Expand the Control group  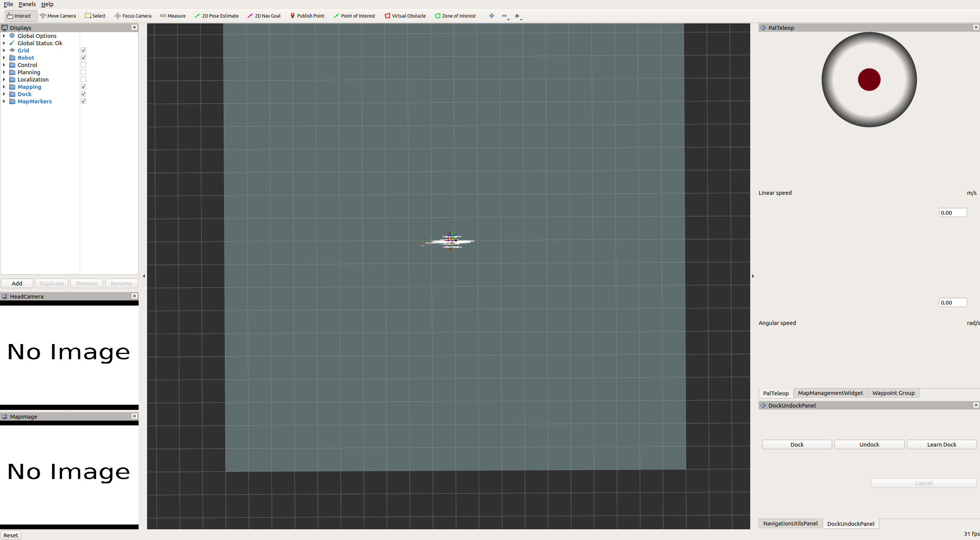(x=4, y=65)
